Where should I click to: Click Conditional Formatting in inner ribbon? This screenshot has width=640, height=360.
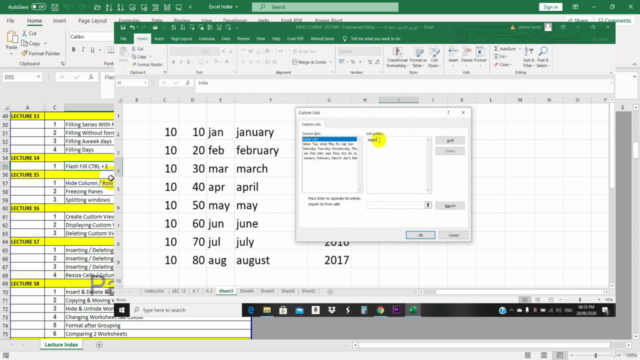click(x=397, y=57)
